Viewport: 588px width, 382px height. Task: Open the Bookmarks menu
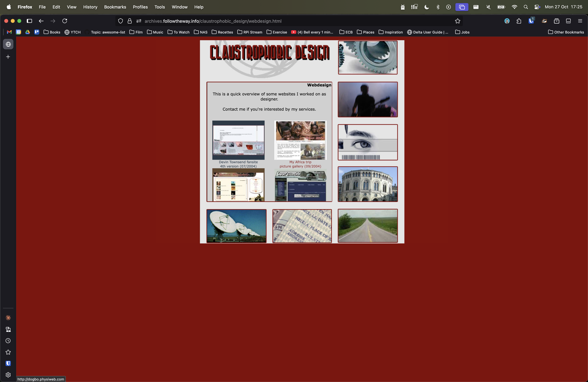(x=115, y=7)
